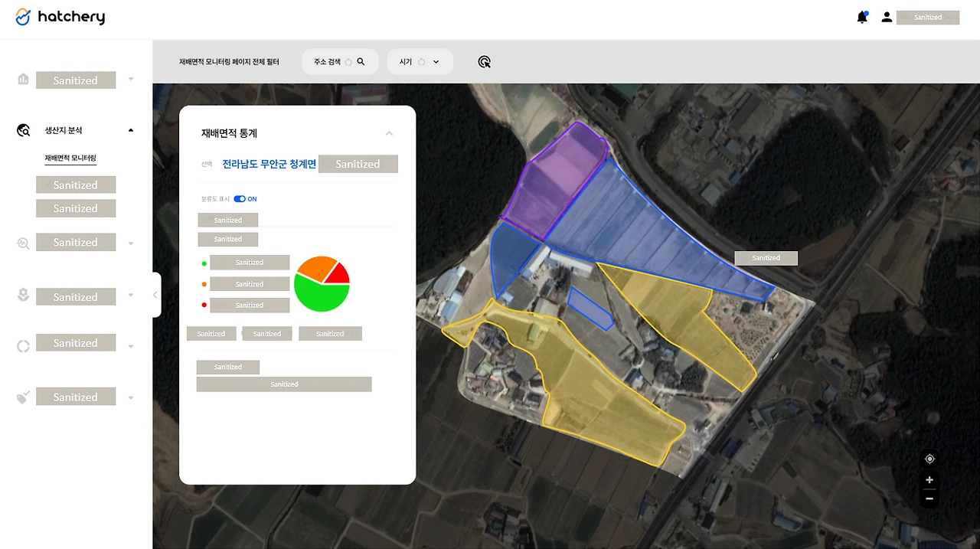
Task: Expand the flower menu arrow
Action: pos(131,295)
